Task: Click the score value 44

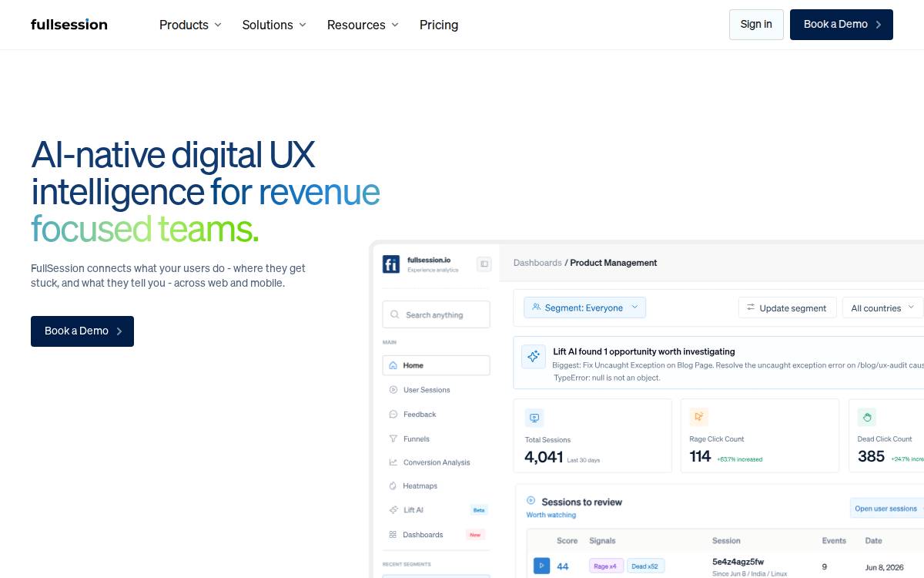Action: 563,566
